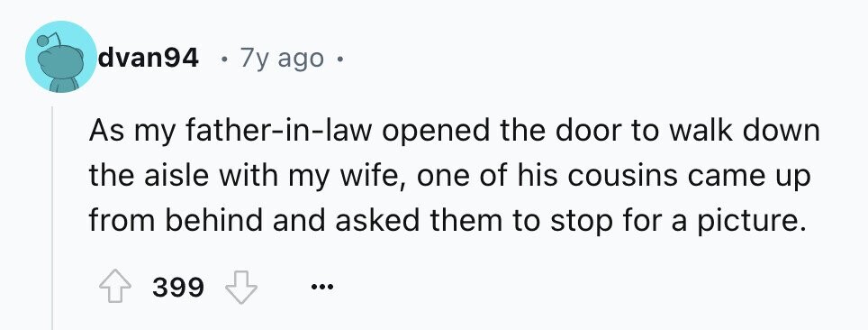Open the three-dot more options menu
This screenshot has width=868, height=330.
[x=322, y=288]
